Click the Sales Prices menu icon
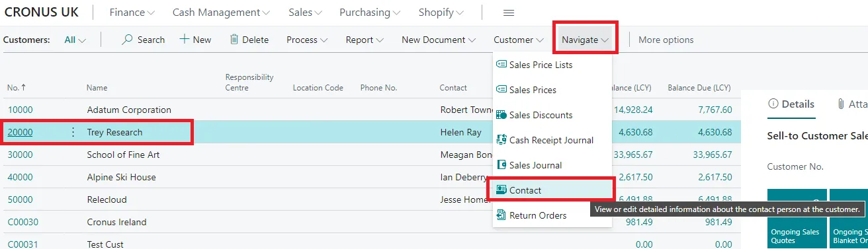868x249 pixels. point(501,90)
